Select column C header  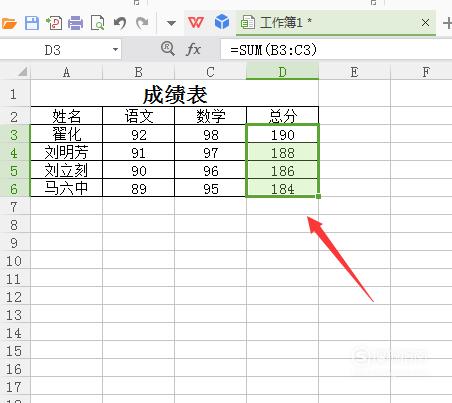tap(210, 72)
